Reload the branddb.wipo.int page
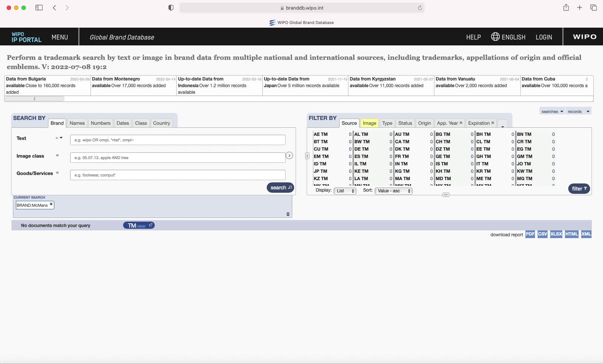The height and width of the screenshot is (364, 603). pos(420,8)
